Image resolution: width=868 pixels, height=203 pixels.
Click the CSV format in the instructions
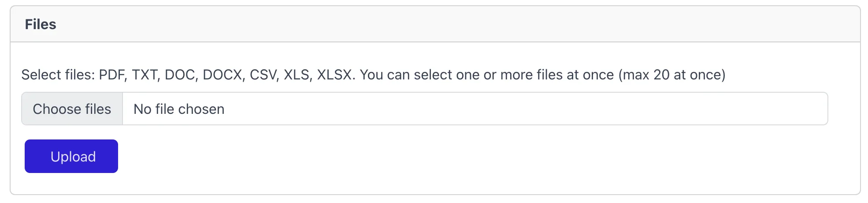(x=263, y=75)
